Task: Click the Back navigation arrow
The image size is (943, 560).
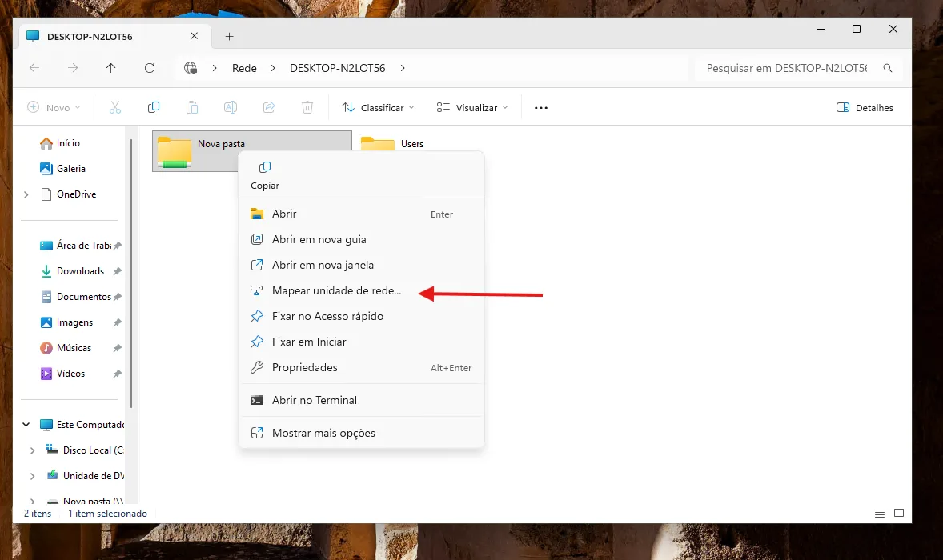Action: pyautogui.click(x=34, y=68)
